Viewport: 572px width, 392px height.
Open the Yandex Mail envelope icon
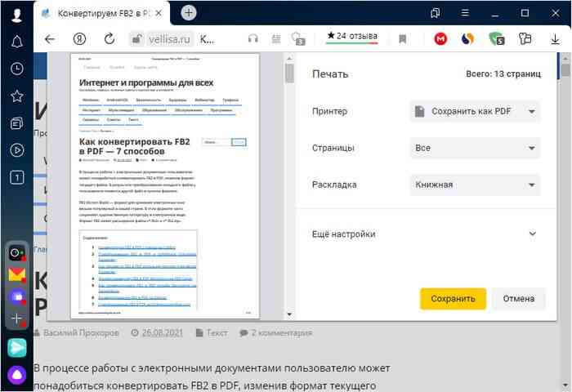pyautogui.click(x=17, y=274)
